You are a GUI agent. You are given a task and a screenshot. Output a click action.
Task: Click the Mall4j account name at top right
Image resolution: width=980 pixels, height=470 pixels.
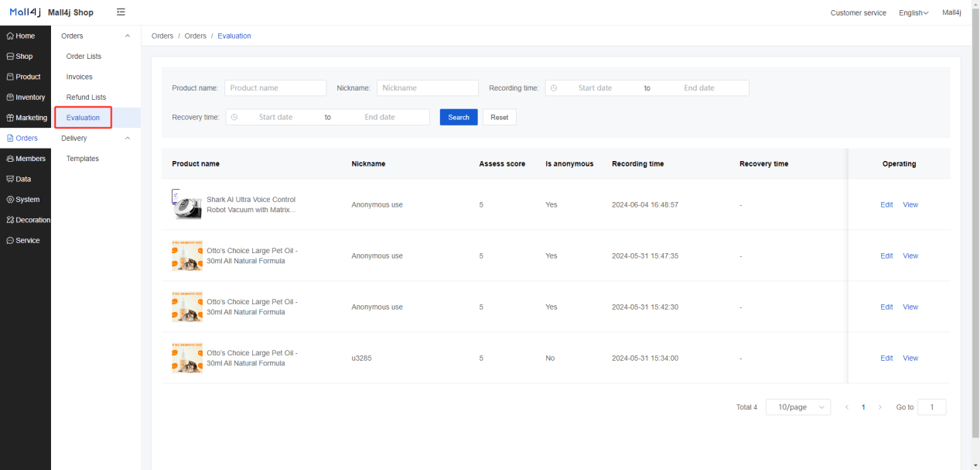[x=951, y=13]
